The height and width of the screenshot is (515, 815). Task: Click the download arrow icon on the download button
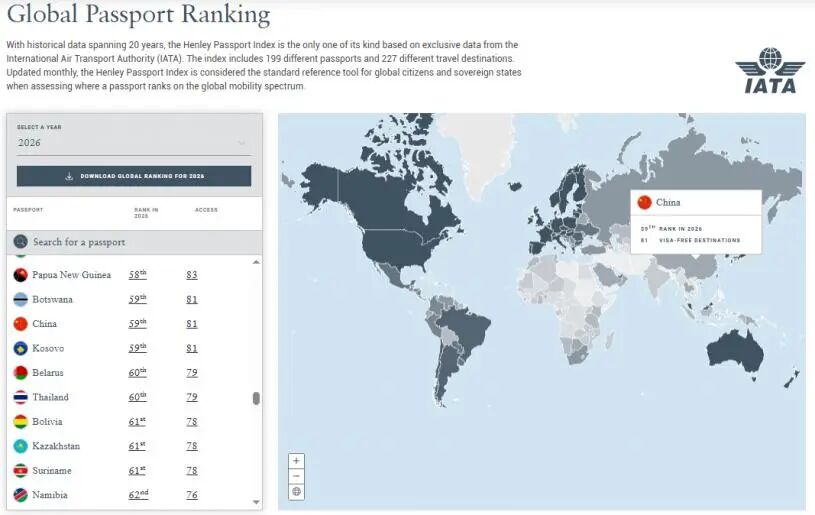coord(69,176)
